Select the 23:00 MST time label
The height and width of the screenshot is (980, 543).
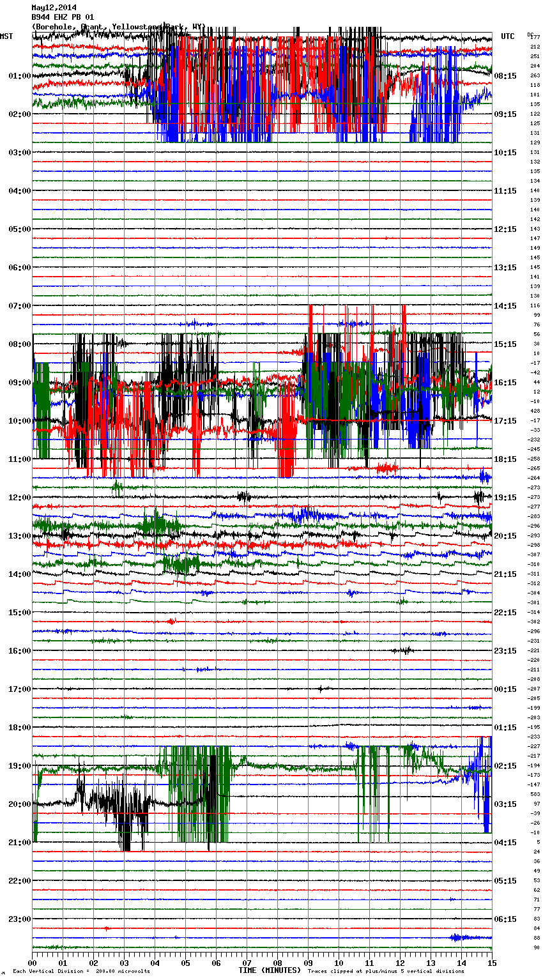tap(19, 919)
